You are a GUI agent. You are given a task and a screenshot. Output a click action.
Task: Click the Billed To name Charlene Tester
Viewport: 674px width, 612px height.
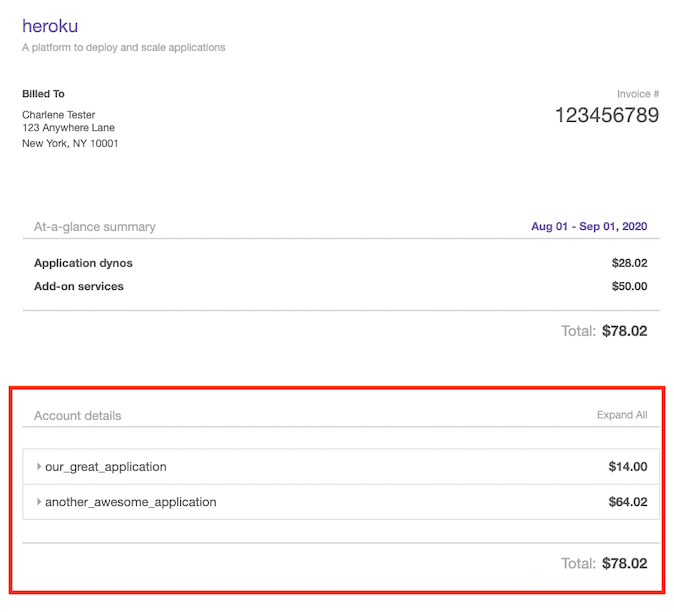tap(59, 115)
